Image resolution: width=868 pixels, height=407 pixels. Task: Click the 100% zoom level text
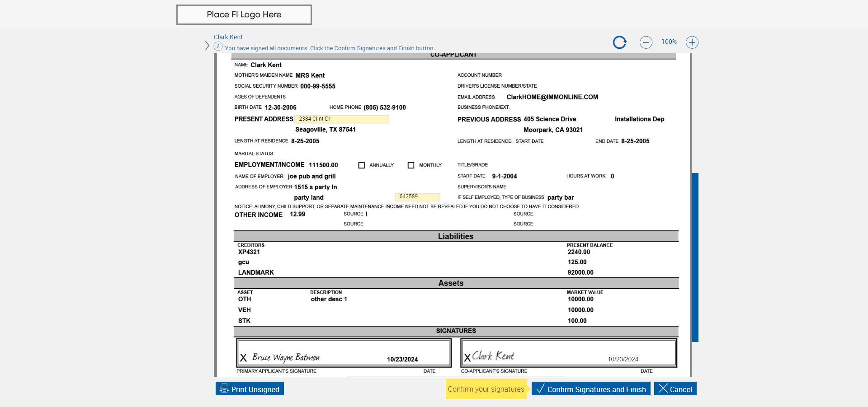click(669, 42)
